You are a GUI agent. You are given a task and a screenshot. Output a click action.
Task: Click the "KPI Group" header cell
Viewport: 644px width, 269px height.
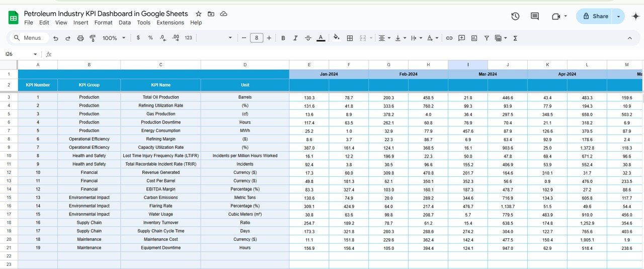[89, 85]
